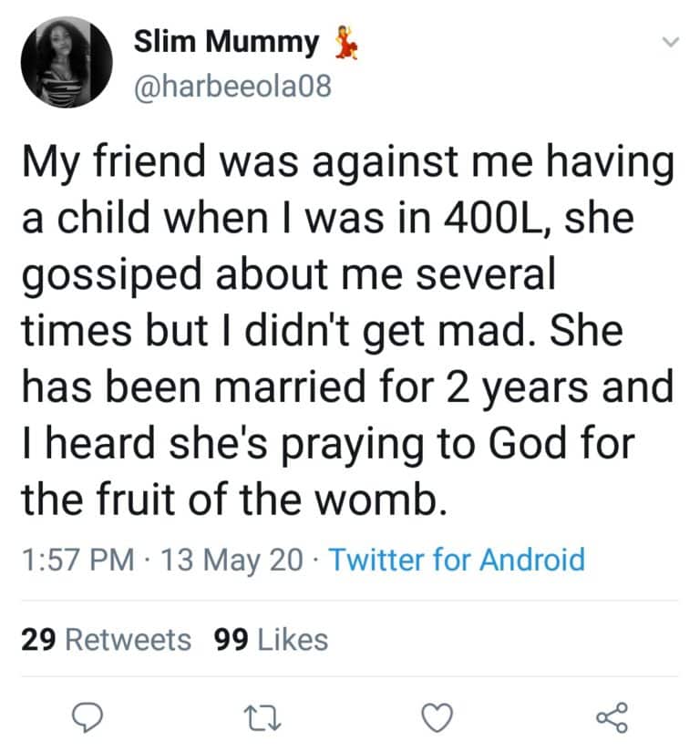Click the dancer emoji beside the name
Screen dimensions: 700x752
pyautogui.click(x=343, y=43)
